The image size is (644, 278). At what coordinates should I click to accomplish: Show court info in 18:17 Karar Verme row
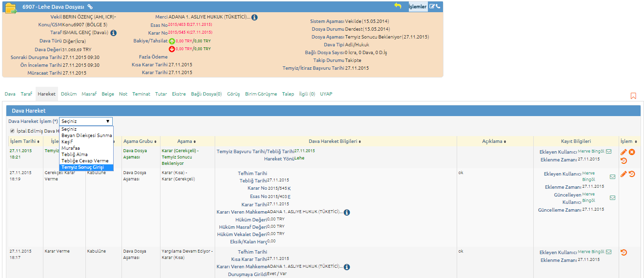coord(346,267)
